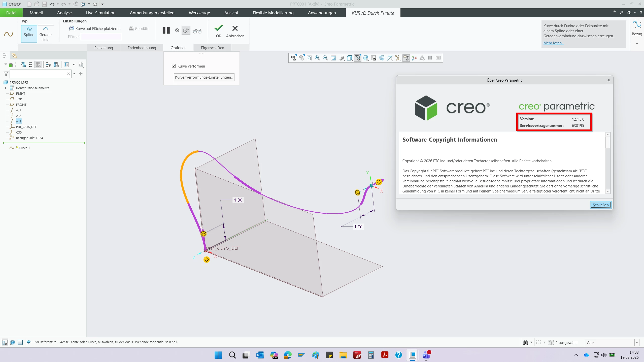This screenshot has height=362, width=644.
Task: Uncheck the Kurve verformen checkbox
Action: (x=174, y=66)
